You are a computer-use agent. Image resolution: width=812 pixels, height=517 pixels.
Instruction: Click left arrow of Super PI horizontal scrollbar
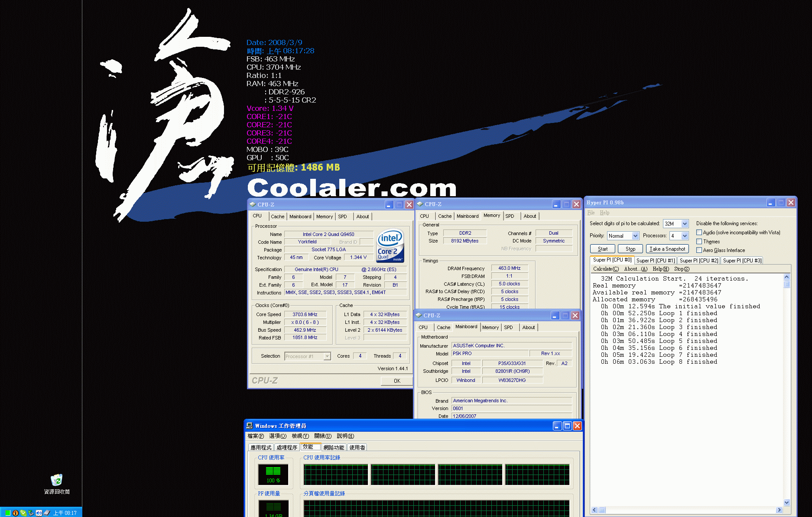(x=594, y=510)
